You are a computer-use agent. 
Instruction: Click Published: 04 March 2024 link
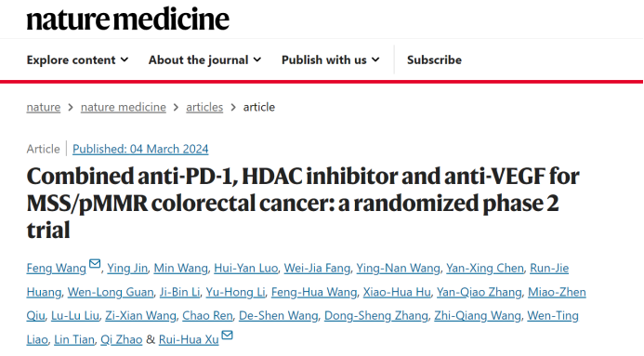tap(140, 149)
